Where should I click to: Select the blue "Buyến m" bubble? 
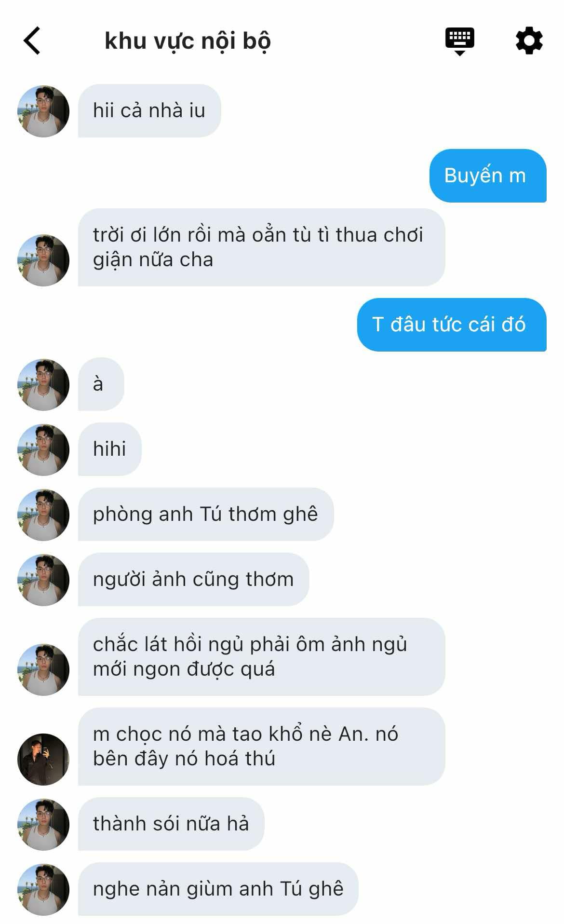point(487,176)
